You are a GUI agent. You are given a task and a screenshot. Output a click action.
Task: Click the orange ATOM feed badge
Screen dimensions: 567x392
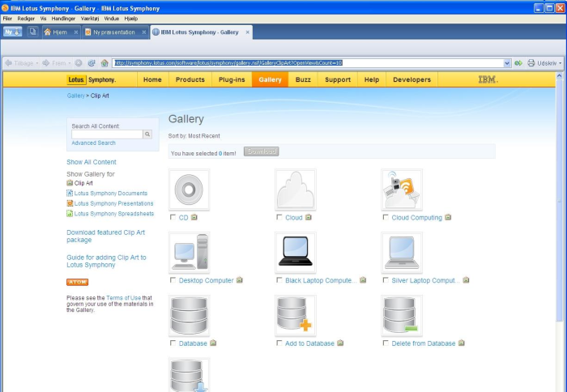78,282
